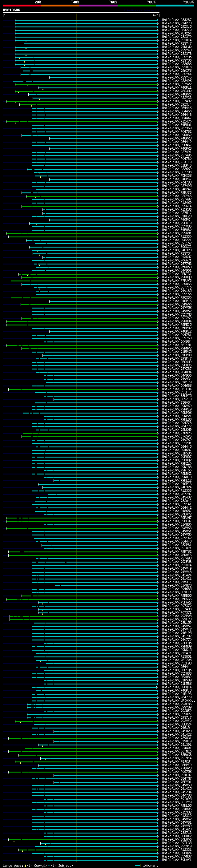Select the UniRef100_A9PJH7 label
Screen dimensions: 197x868
point(176,518)
